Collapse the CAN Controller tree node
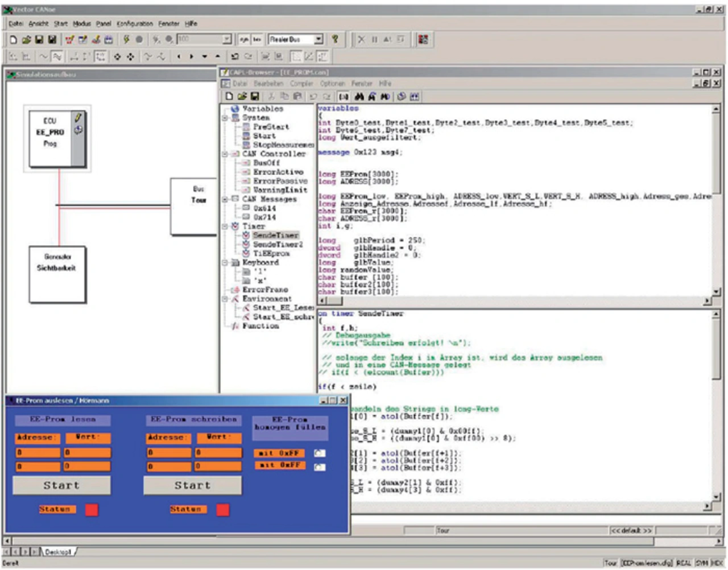728x570 pixels. pos(225,154)
